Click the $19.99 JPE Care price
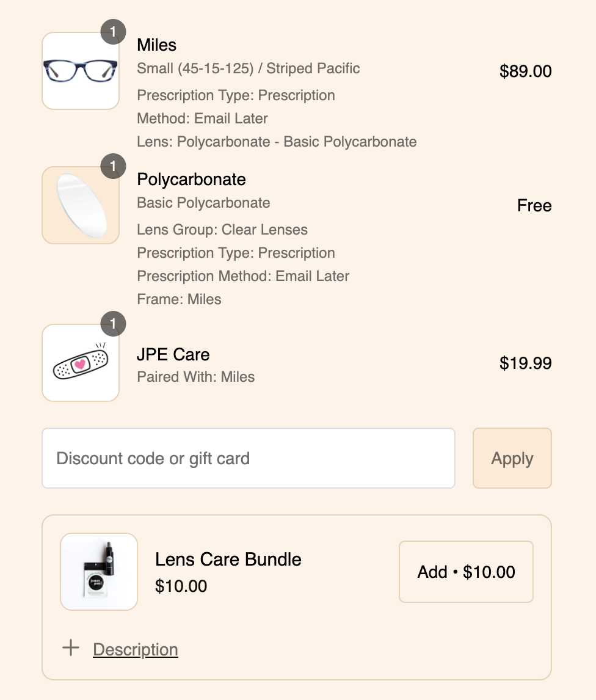The width and height of the screenshot is (596, 700). point(525,363)
